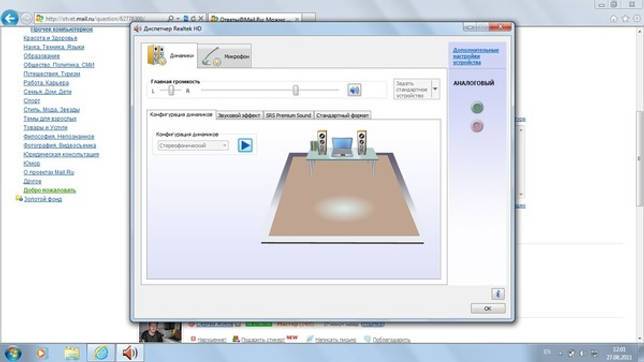
Task: Select the green analog jack
Action: click(x=477, y=108)
